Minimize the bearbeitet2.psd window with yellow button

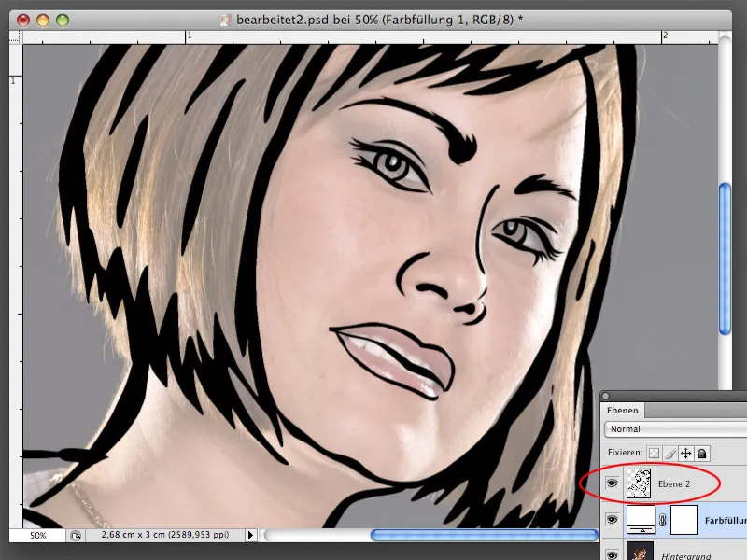[43, 20]
